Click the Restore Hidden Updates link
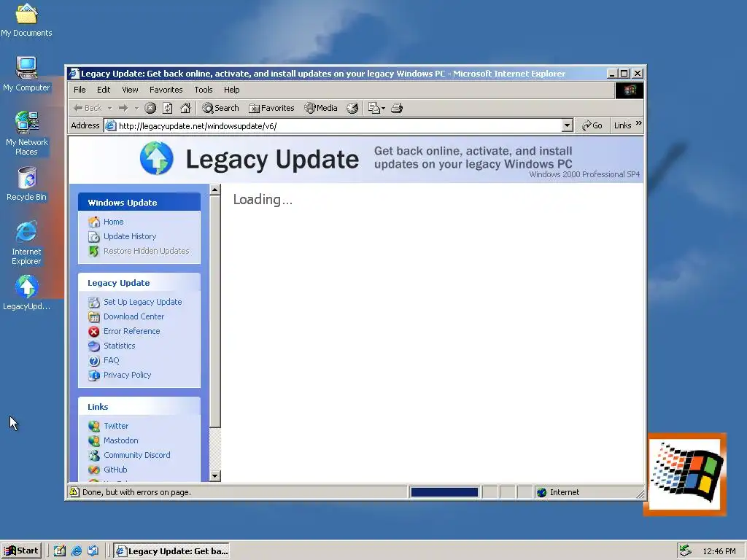The width and height of the screenshot is (747, 560). click(x=146, y=251)
